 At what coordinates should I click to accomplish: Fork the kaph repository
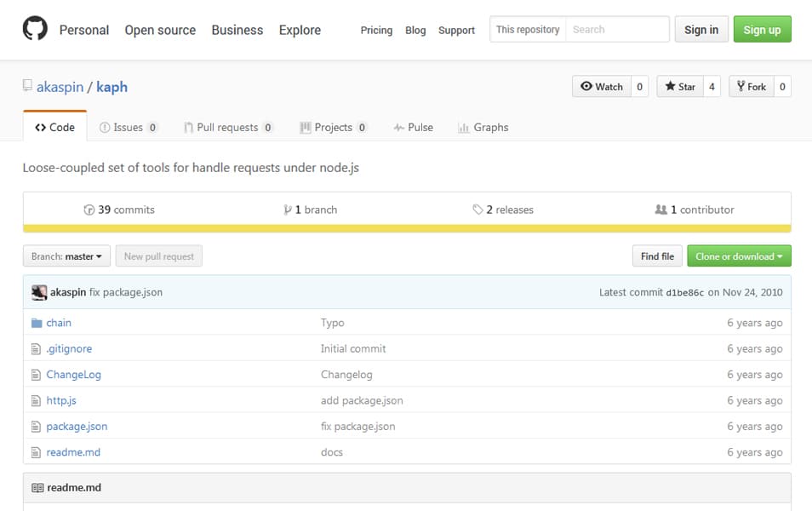(x=751, y=86)
